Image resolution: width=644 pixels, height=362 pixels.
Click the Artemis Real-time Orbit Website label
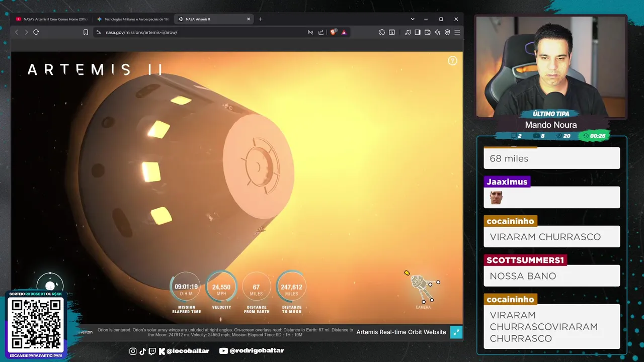(401, 332)
